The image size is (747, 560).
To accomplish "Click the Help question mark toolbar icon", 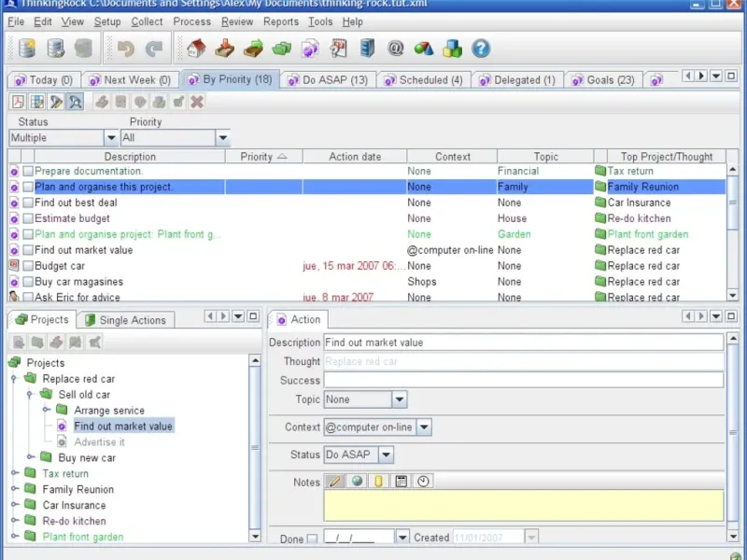I will click(x=481, y=49).
